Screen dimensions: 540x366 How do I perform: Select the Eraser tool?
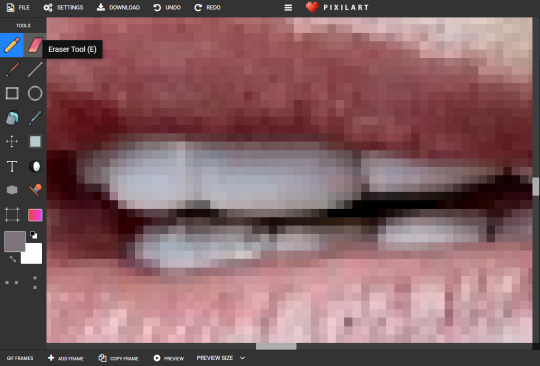pos(35,45)
